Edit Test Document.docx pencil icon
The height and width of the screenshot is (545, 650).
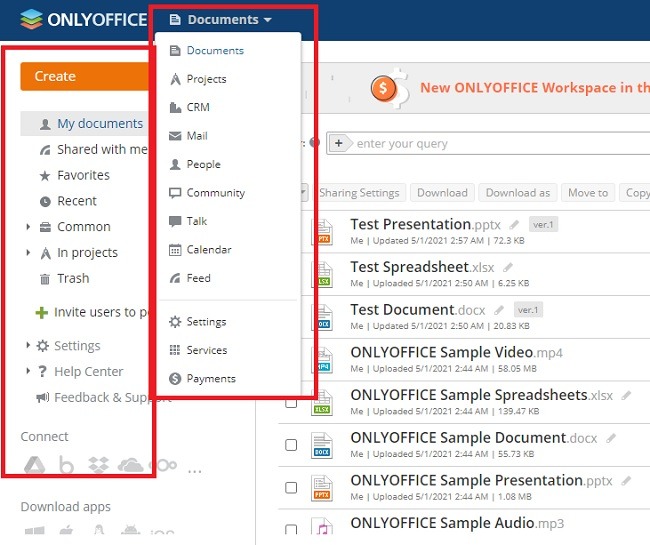click(499, 310)
